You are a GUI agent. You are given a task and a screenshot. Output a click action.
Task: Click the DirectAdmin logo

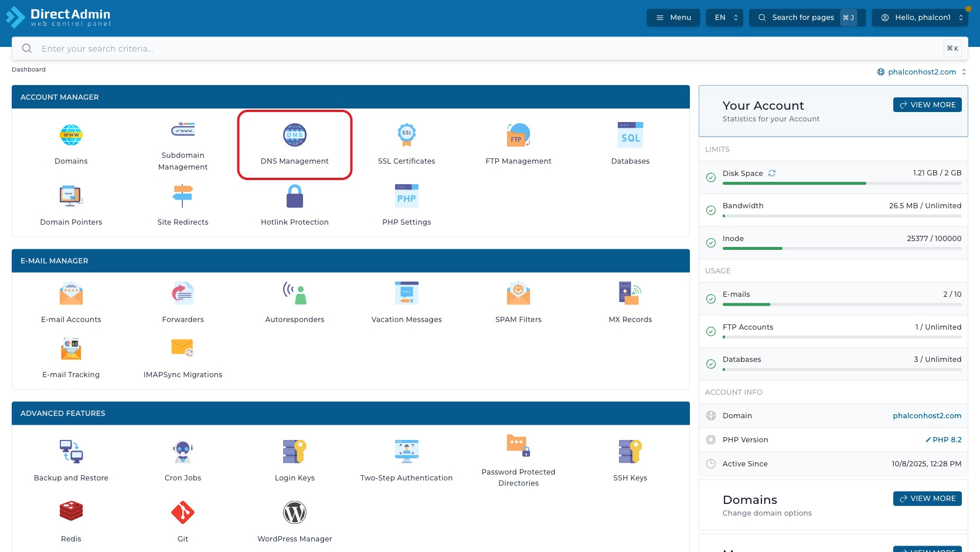(58, 17)
